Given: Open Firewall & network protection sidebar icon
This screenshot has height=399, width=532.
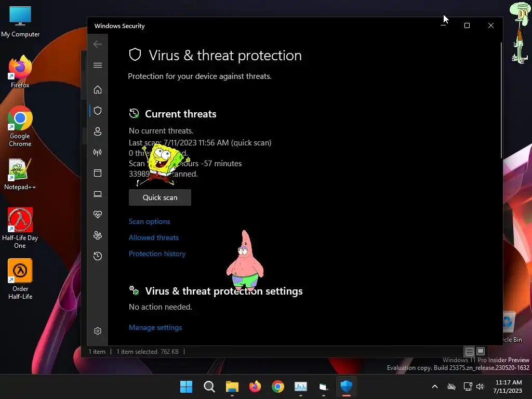Looking at the screenshot, I should click(98, 152).
